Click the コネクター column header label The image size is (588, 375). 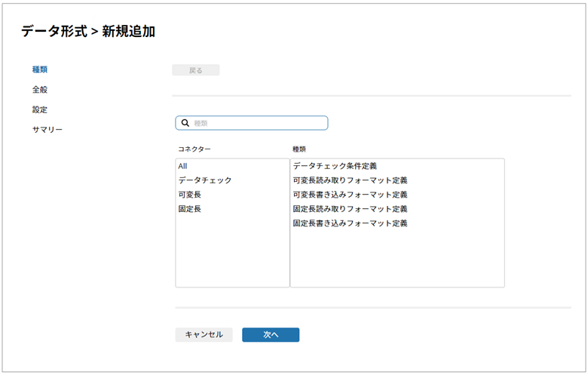194,149
